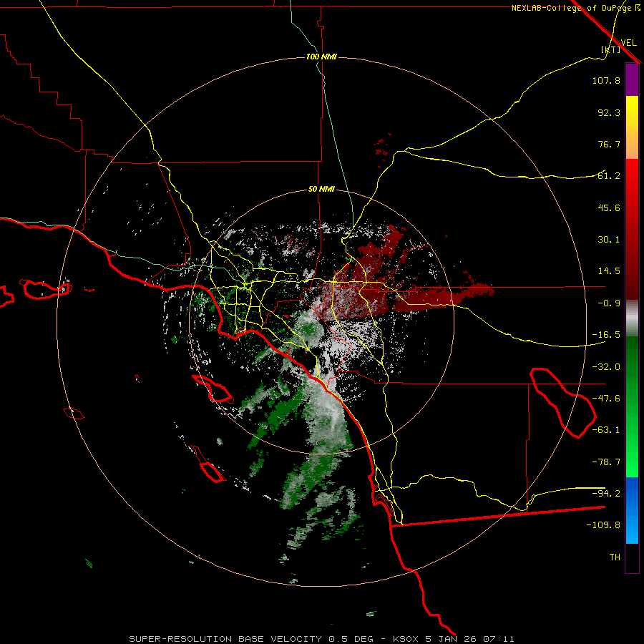Click the 45.6 legend value

point(609,208)
